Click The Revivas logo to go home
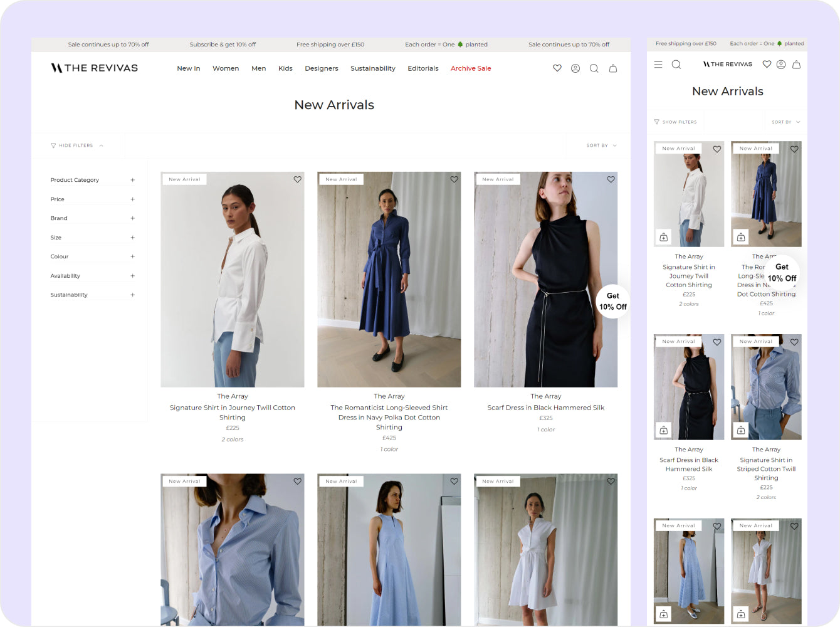Viewport: 840px width, 627px height. pos(93,67)
